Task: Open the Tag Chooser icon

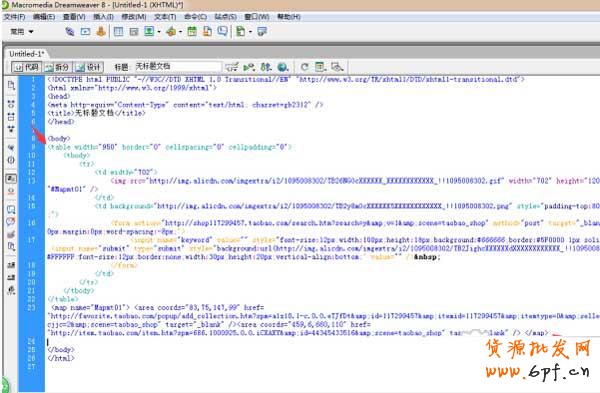Action: pyautogui.click(x=262, y=32)
